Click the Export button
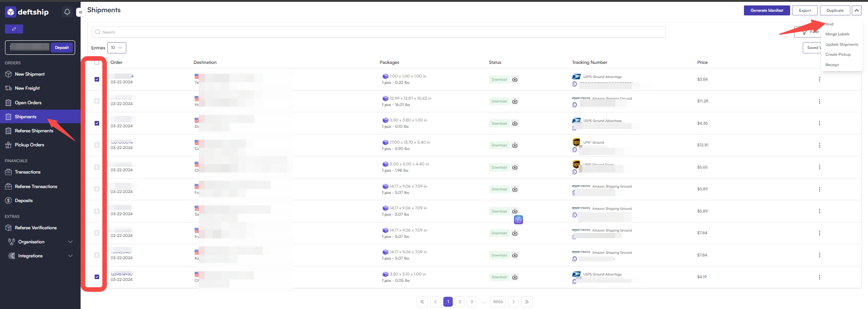 pos(805,10)
